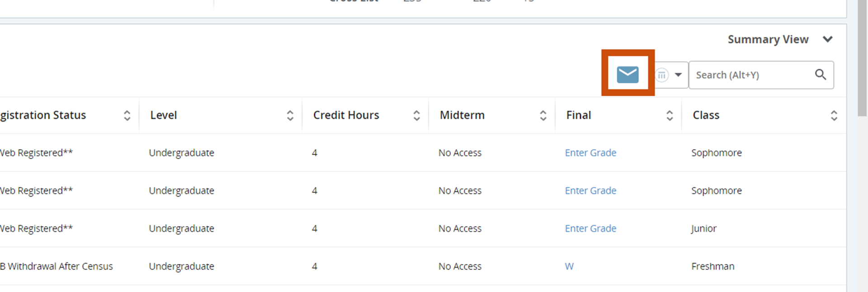
Task: Click the Summary View label
Action: point(768,40)
